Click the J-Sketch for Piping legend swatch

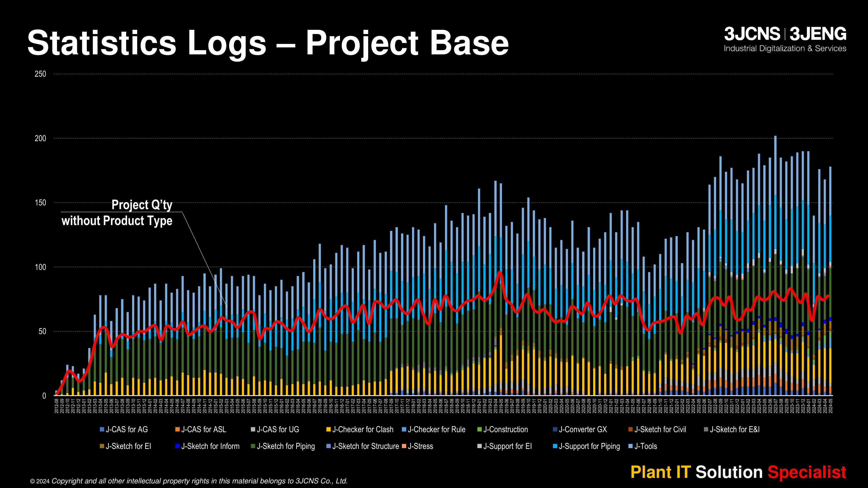click(253, 446)
